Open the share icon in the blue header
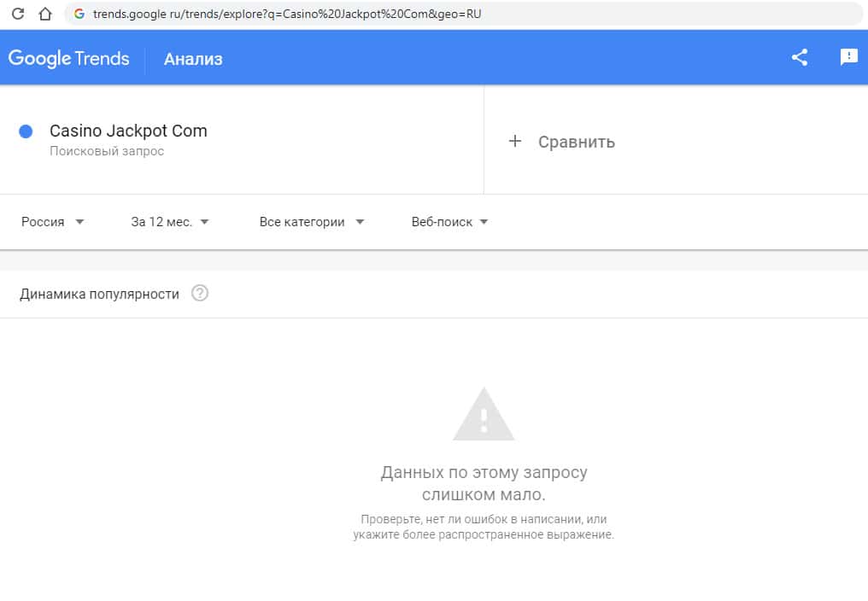This screenshot has width=868, height=601. pyautogui.click(x=800, y=58)
